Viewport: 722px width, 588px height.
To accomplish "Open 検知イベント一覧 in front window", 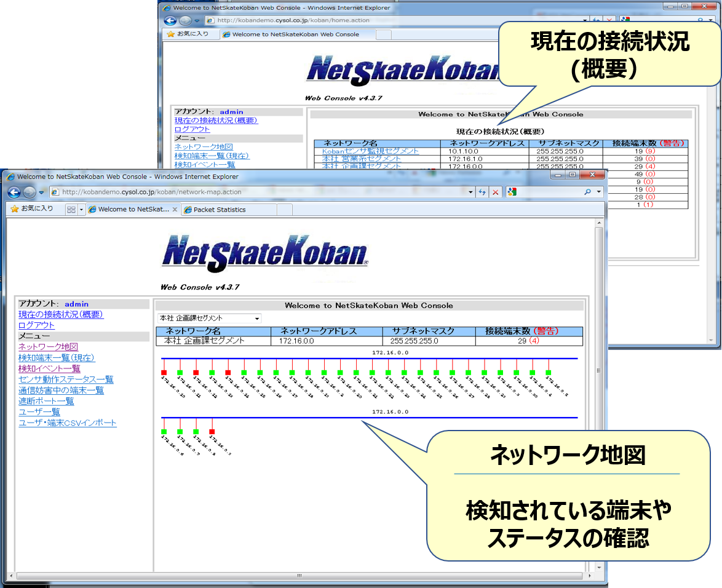I will tap(49, 368).
